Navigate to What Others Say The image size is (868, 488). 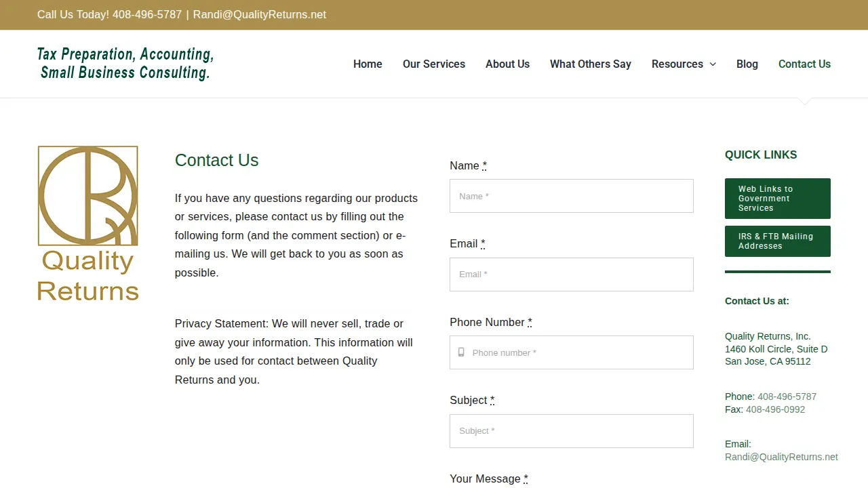tap(591, 64)
